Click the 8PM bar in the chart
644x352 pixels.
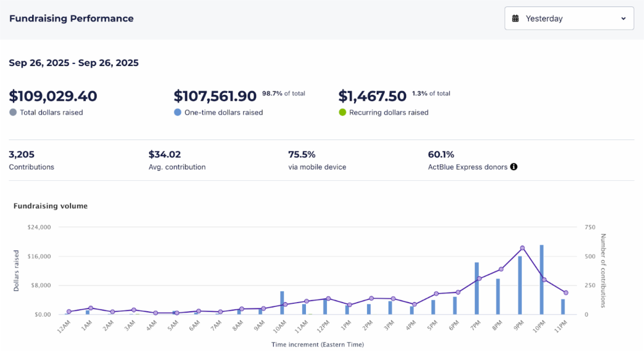tap(498, 297)
